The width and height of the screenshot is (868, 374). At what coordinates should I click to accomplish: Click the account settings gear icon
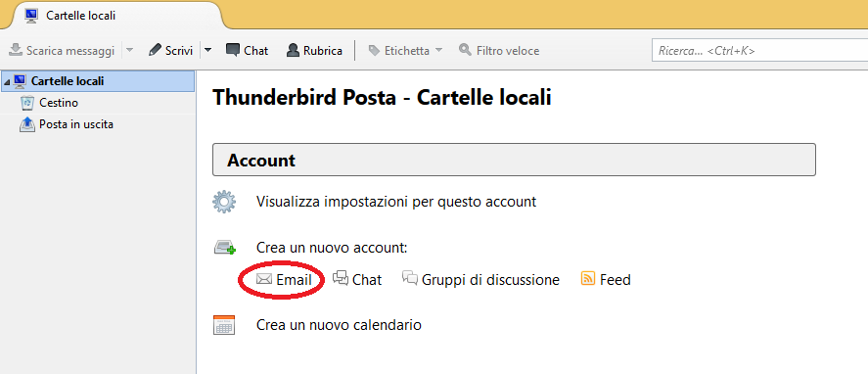pos(224,202)
